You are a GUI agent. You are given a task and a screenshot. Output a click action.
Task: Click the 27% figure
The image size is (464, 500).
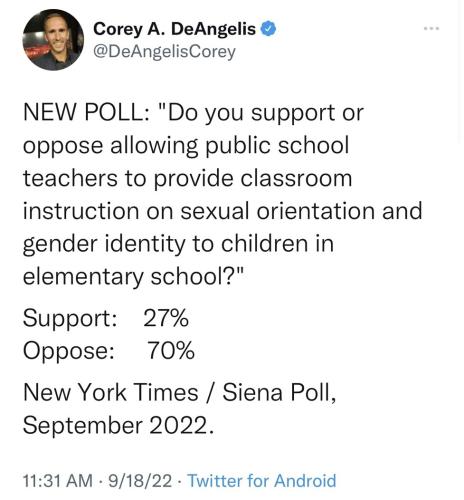[166, 318]
